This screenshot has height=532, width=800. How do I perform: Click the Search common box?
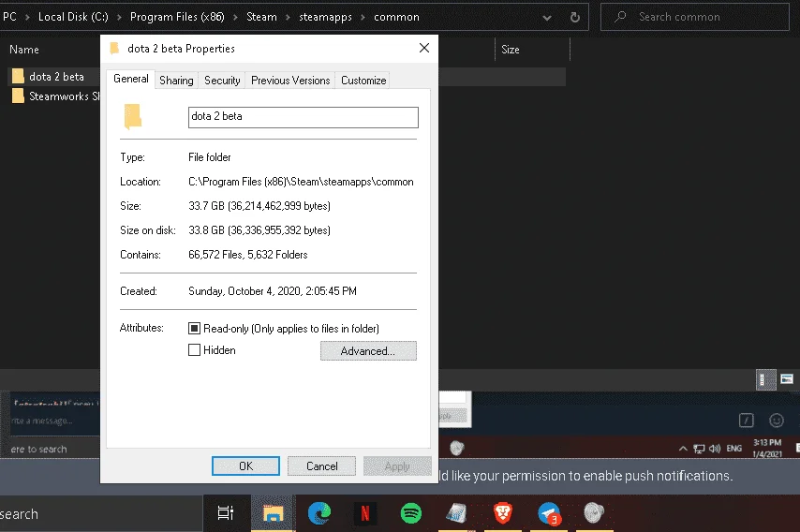pos(694,17)
